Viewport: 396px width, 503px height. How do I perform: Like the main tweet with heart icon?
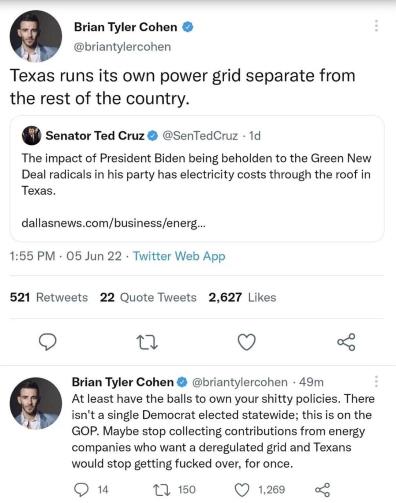tap(247, 342)
